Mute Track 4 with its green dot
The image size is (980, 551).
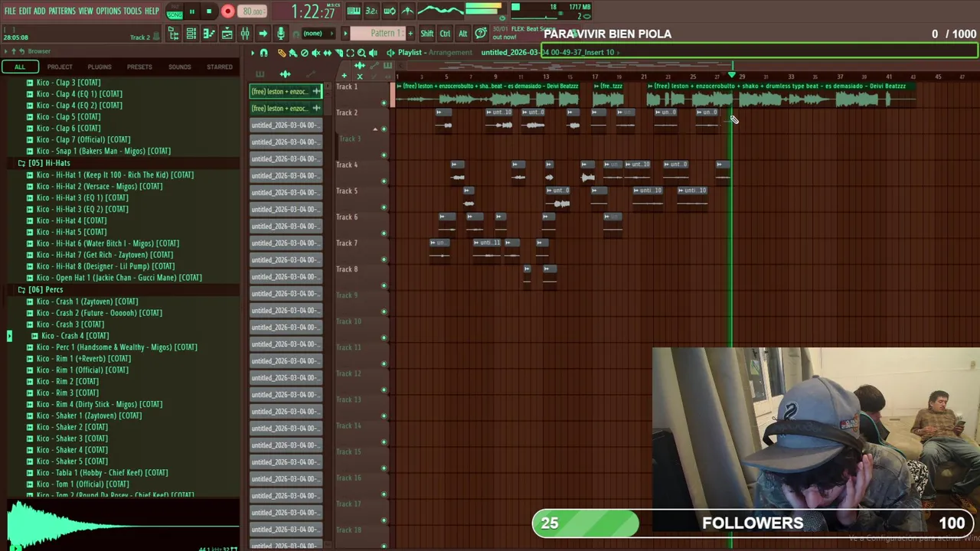384,181
